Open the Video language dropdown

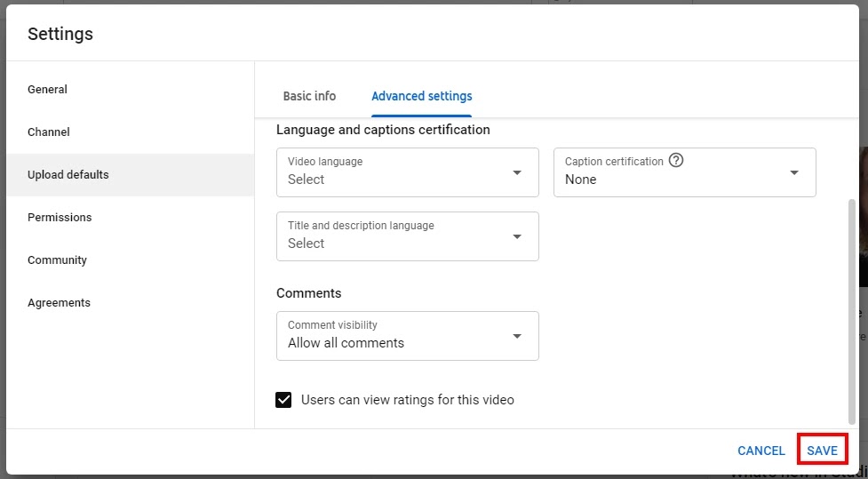[407, 172]
